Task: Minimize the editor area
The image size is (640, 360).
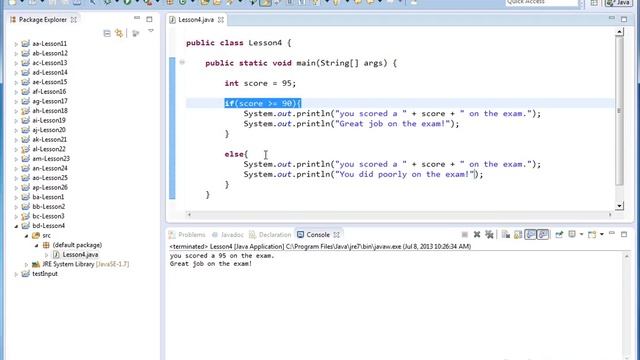Action: click(611, 18)
